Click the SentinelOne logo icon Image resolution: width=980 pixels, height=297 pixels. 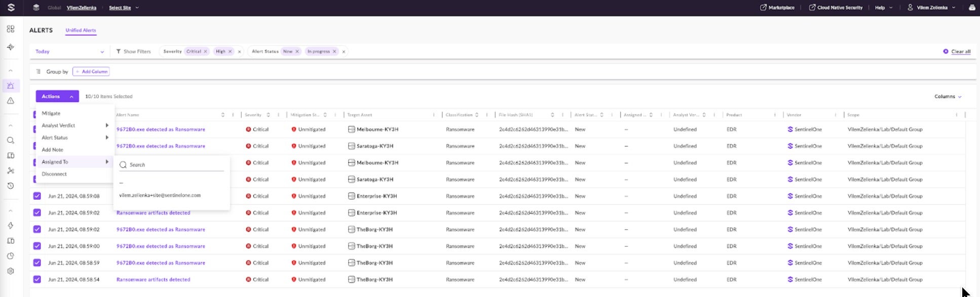[11, 8]
